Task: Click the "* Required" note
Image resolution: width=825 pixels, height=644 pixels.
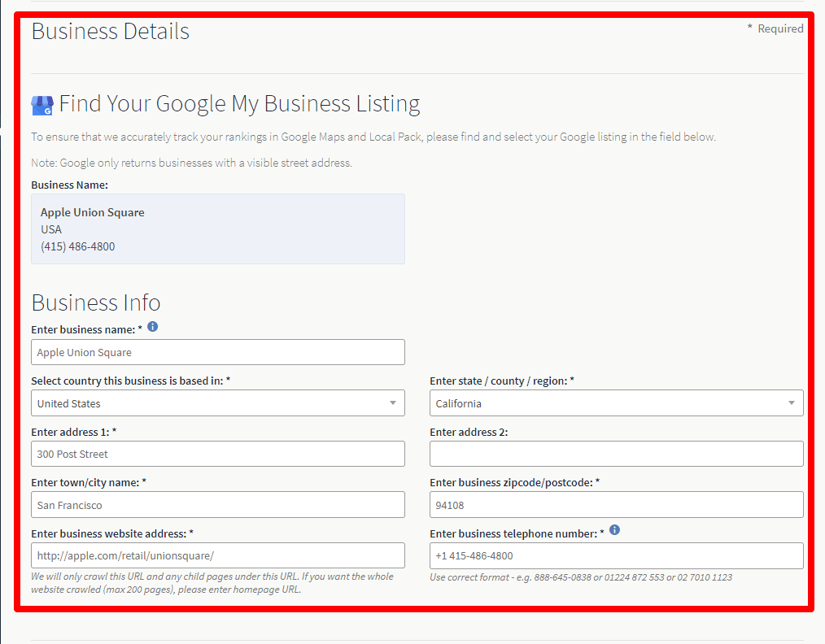Action: (x=775, y=28)
